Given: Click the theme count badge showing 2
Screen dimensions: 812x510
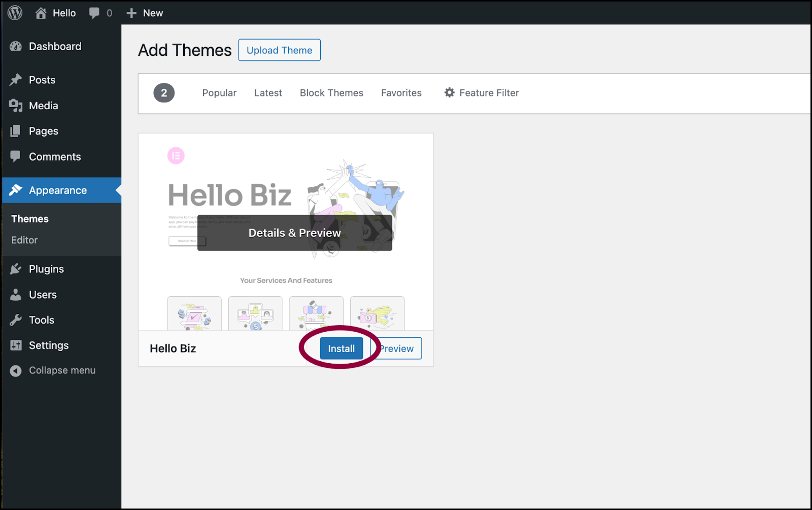Looking at the screenshot, I should 164,93.
